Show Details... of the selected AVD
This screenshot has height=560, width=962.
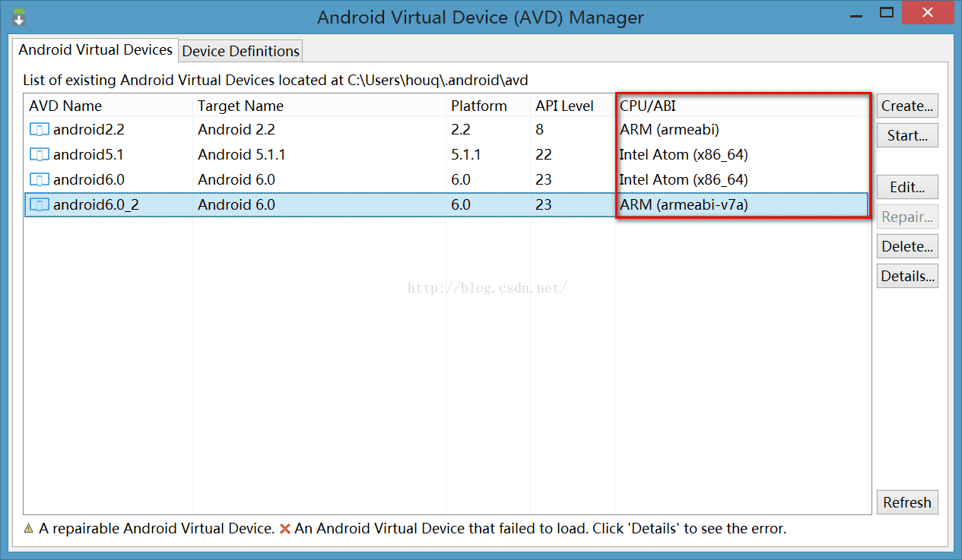[x=907, y=276]
